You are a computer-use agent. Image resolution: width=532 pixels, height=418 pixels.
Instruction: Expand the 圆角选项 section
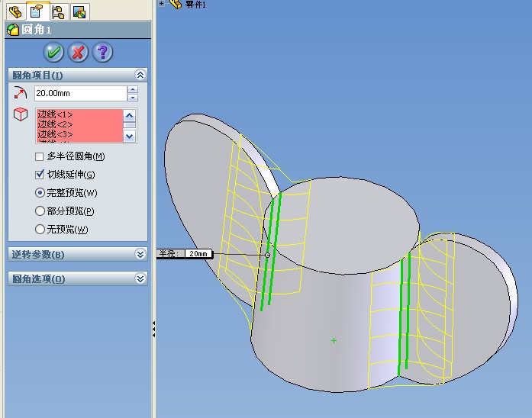coord(140,278)
